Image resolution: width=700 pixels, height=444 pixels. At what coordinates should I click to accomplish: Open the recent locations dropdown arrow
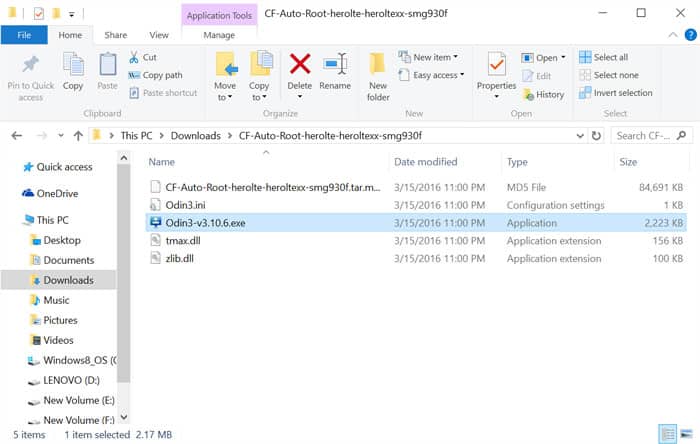(x=61, y=136)
